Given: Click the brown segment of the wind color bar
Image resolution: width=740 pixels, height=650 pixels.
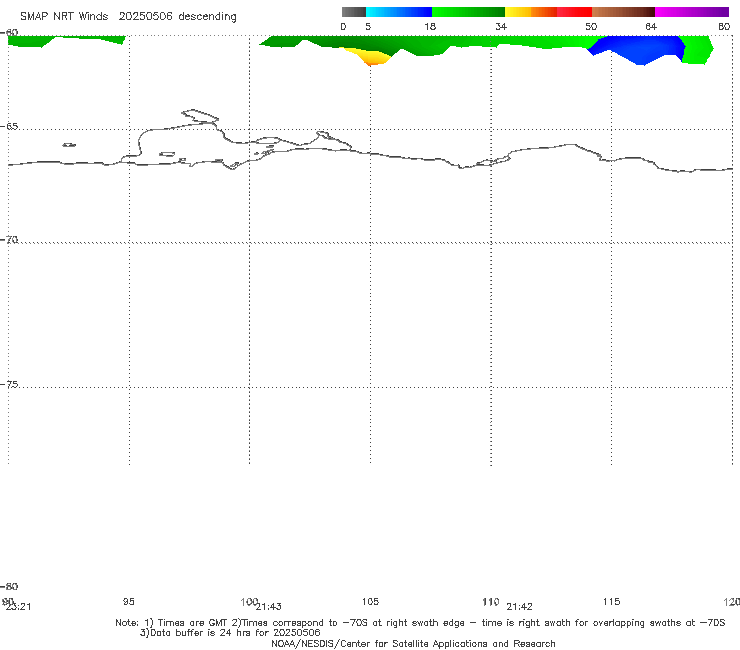Looking at the screenshot, I should click(623, 12).
